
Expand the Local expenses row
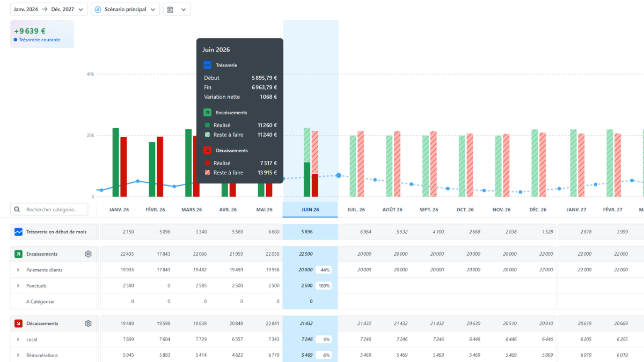[18, 339]
